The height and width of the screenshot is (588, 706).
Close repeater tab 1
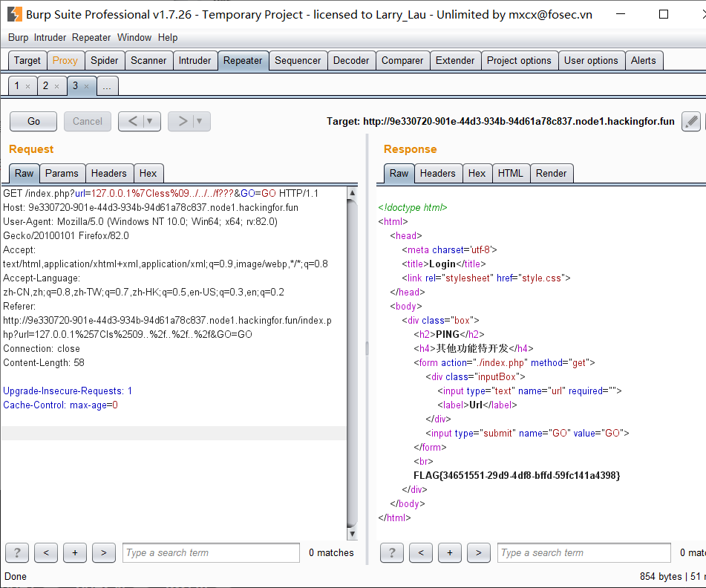tap(28, 86)
